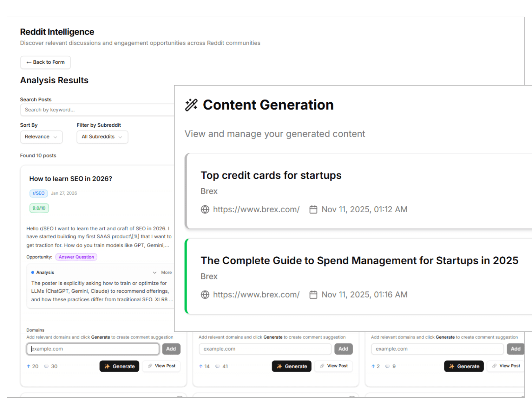Click the calendar icon beside Nov 11, 2025, 01:12 AM
Screen dimensions: 532x404
pyautogui.click(x=313, y=209)
